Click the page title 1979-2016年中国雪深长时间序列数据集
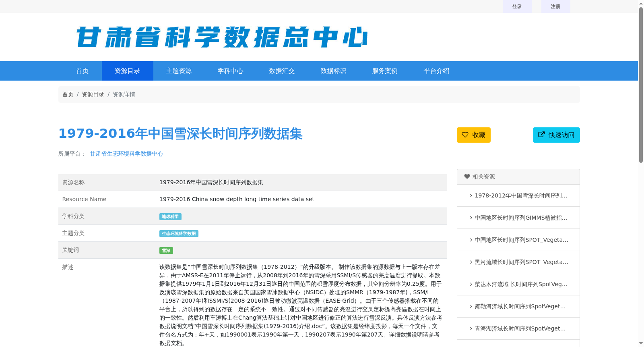The height and width of the screenshot is (347, 644). [x=180, y=133]
